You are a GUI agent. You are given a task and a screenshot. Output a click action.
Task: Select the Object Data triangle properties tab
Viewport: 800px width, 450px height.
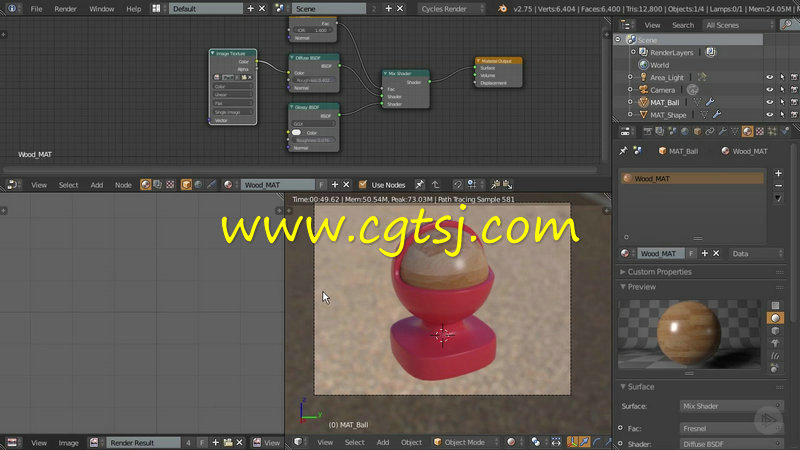pos(735,132)
